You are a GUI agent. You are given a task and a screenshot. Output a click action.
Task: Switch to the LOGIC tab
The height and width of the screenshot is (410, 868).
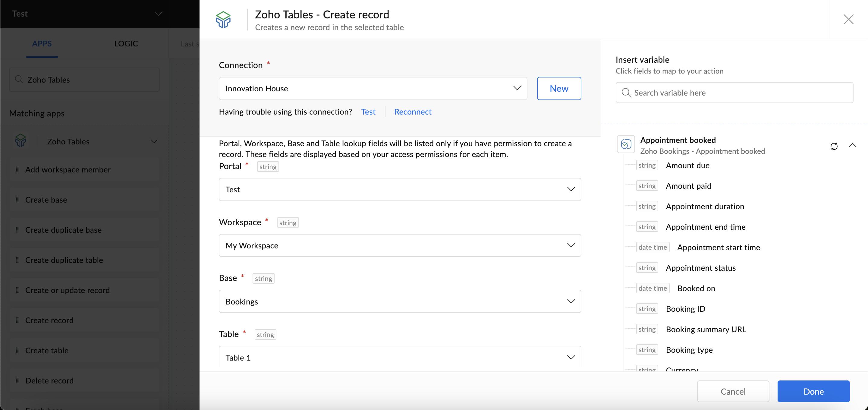click(x=126, y=43)
